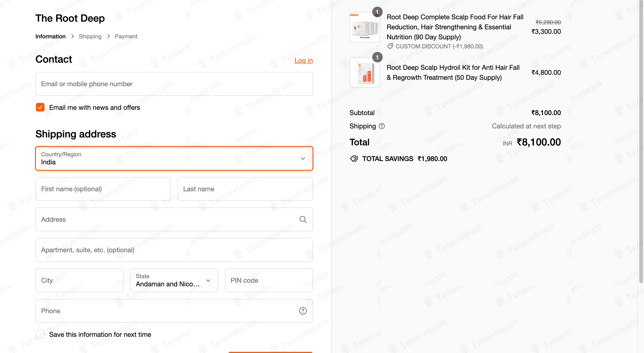The image size is (644, 353).
Task: Click the Hydroil Kit product thumbnail
Action: click(365, 72)
